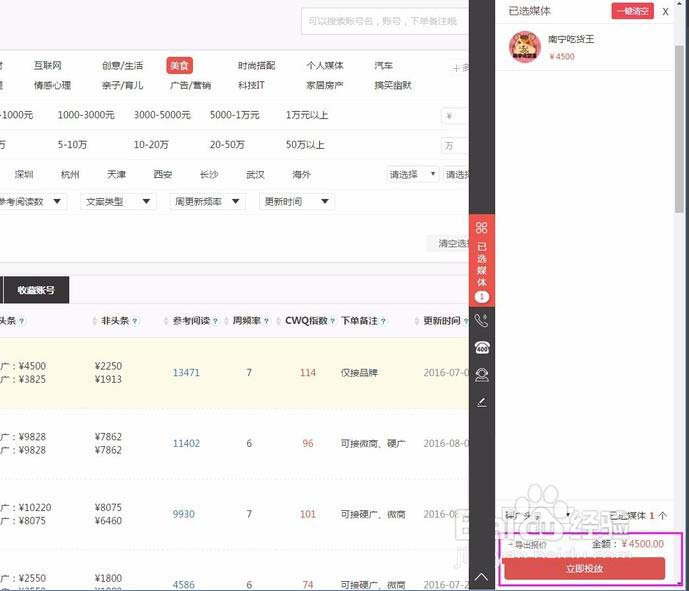Viewport: 689px width, 591px height.
Task: Click the 导出报价 link
Action: pyautogui.click(x=528, y=545)
